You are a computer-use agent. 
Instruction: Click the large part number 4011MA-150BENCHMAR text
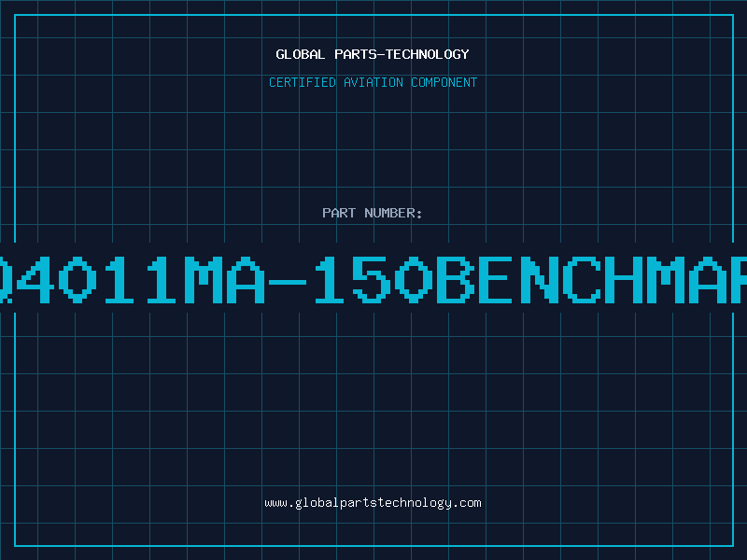(x=373, y=279)
